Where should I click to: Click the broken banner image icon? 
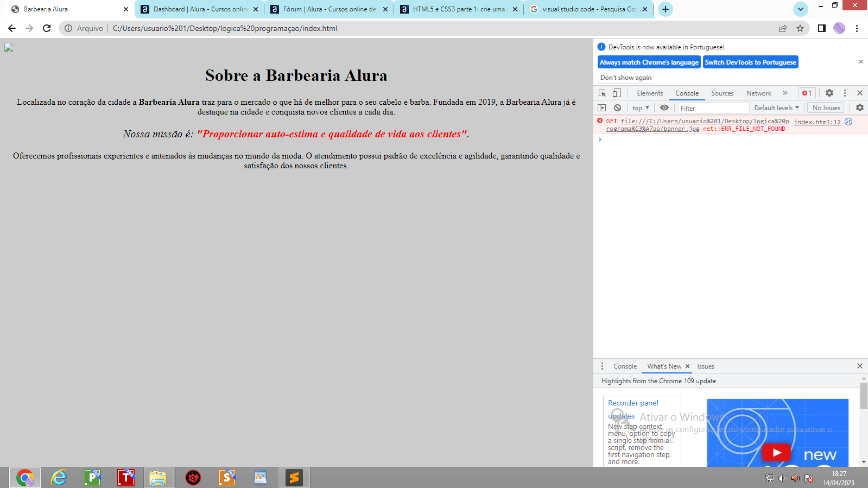9,48
